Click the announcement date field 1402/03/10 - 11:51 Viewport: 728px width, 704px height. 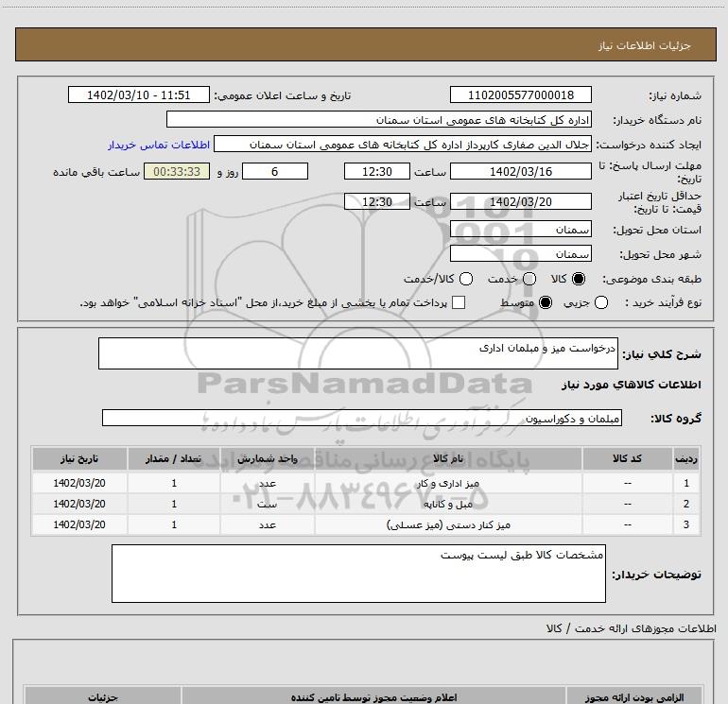coord(139,94)
